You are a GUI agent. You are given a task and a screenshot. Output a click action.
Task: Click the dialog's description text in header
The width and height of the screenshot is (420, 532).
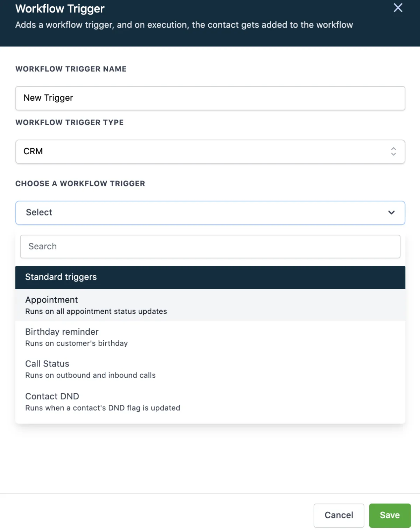[x=184, y=25]
